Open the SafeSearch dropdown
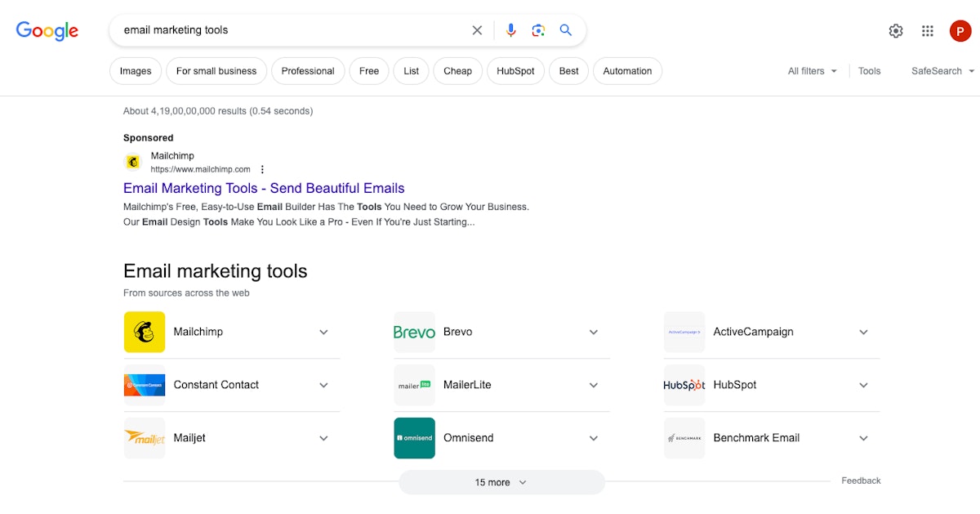The width and height of the screenshot is (980, 514). 942,71
